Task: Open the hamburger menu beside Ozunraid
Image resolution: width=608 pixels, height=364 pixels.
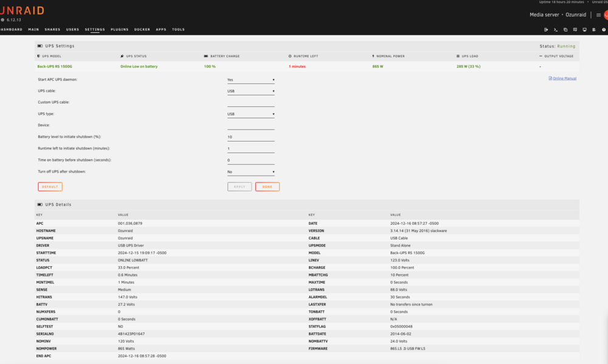Action: [x=598, y=15]
